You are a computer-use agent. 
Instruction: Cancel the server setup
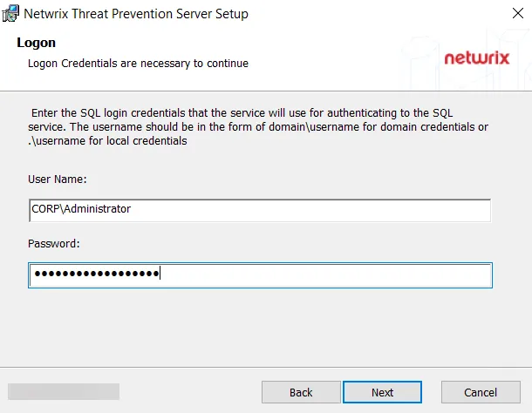pyautogui.click(x=481, y=392)
